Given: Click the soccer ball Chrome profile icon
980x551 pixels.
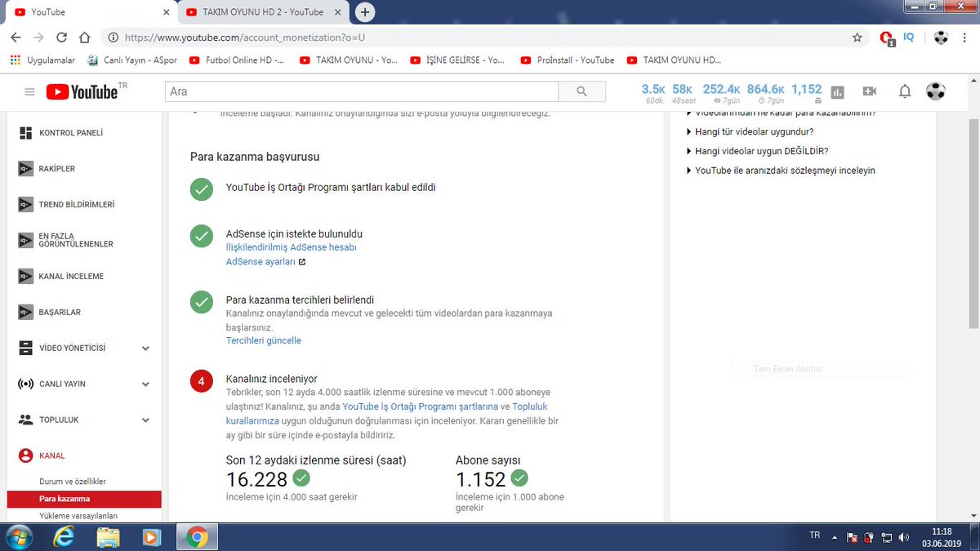Looking at the screenshot, I should (x=942, y=38).
